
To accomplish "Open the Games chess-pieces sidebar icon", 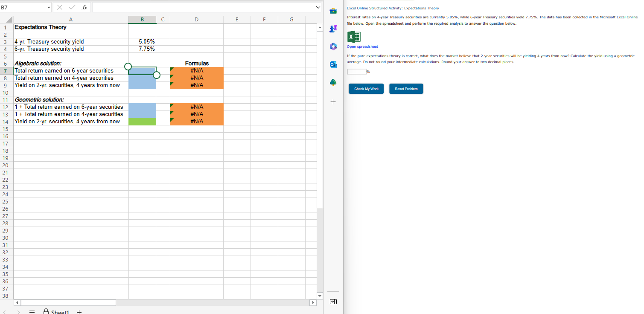I will click(x=333, y=29).
